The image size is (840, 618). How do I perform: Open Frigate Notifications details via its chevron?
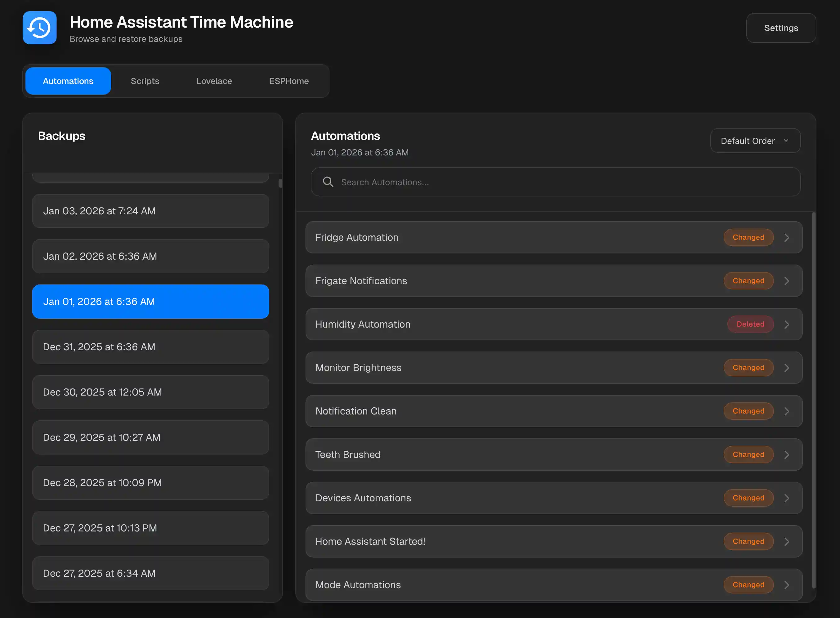pos(787,280)
